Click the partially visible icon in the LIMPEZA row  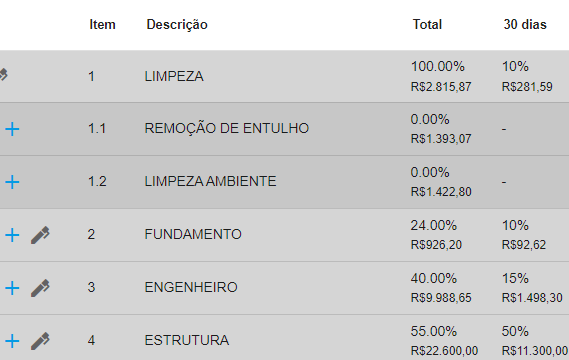(x=3, y=74)
